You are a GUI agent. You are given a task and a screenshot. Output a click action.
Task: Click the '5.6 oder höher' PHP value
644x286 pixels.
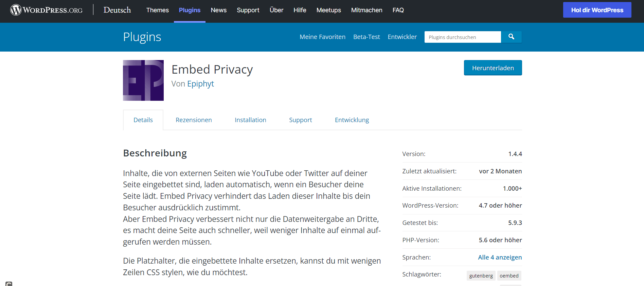[500, 240]
